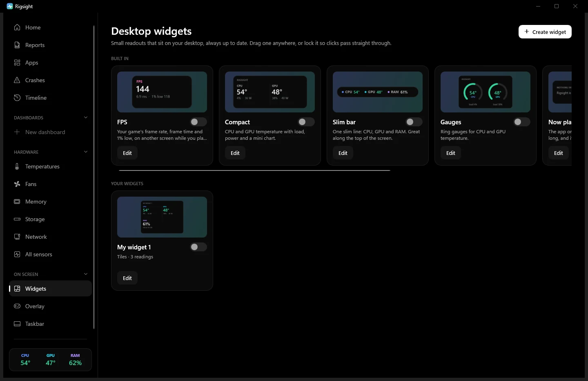Enable the My widget 1 toggle
Screen dimensions: 588x381
pos(198,247)
